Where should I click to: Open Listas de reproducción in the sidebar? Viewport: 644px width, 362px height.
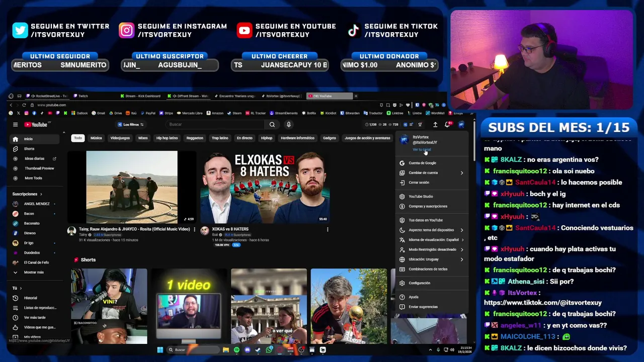[35, 308]
